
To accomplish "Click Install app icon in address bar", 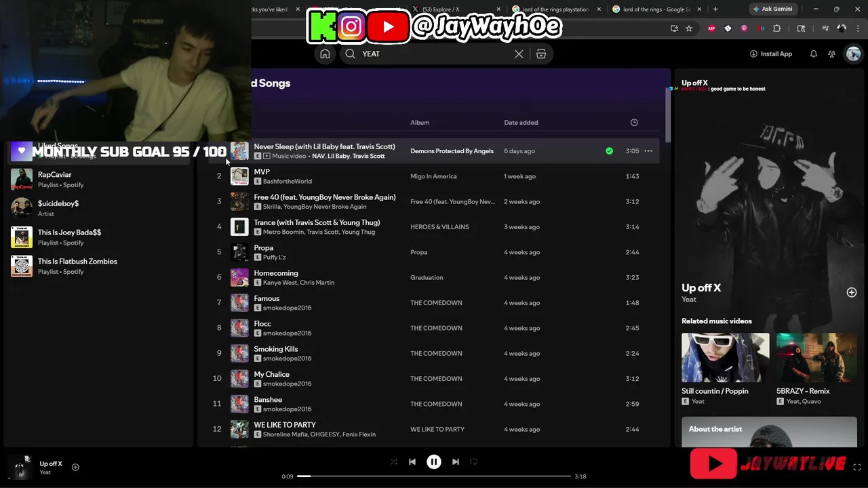I will tap(674, 28).
